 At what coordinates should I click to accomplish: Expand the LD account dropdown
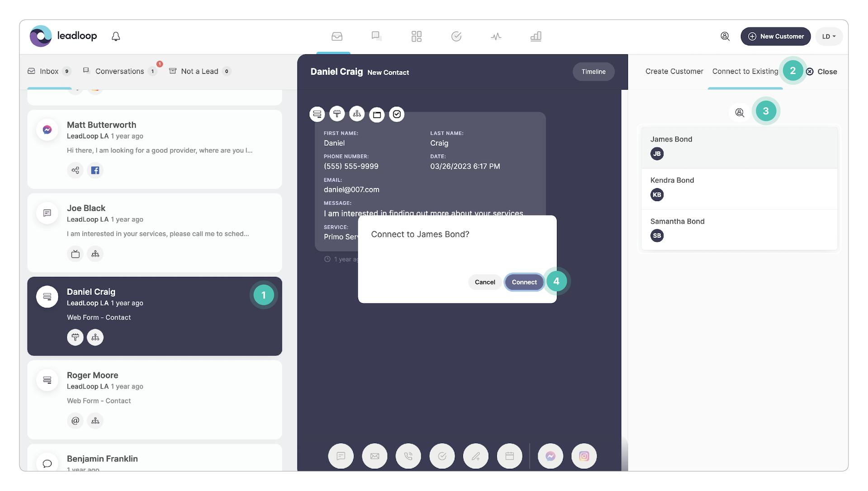click(829, 36)
